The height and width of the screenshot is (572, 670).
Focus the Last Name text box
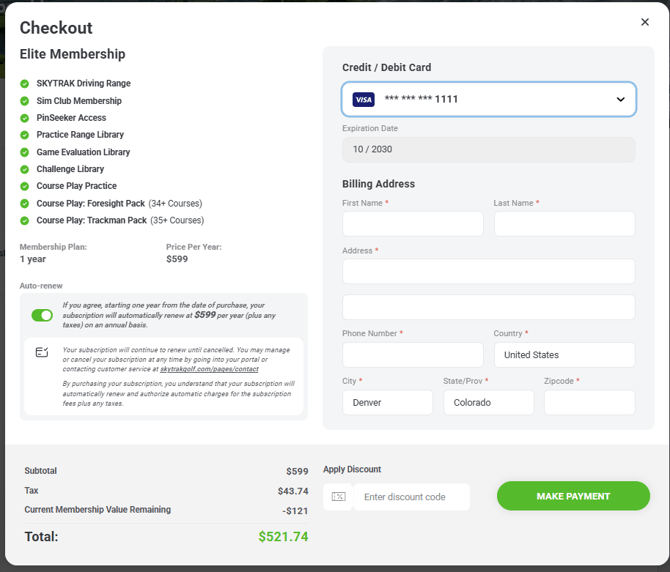click(x=564, y=224)
